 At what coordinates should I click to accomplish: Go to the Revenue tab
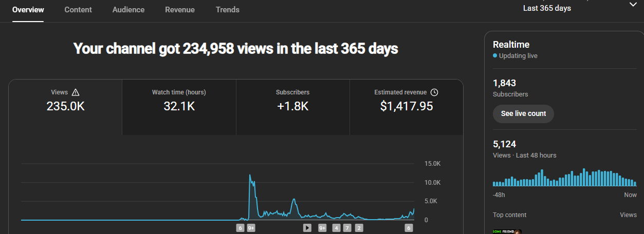180,10
